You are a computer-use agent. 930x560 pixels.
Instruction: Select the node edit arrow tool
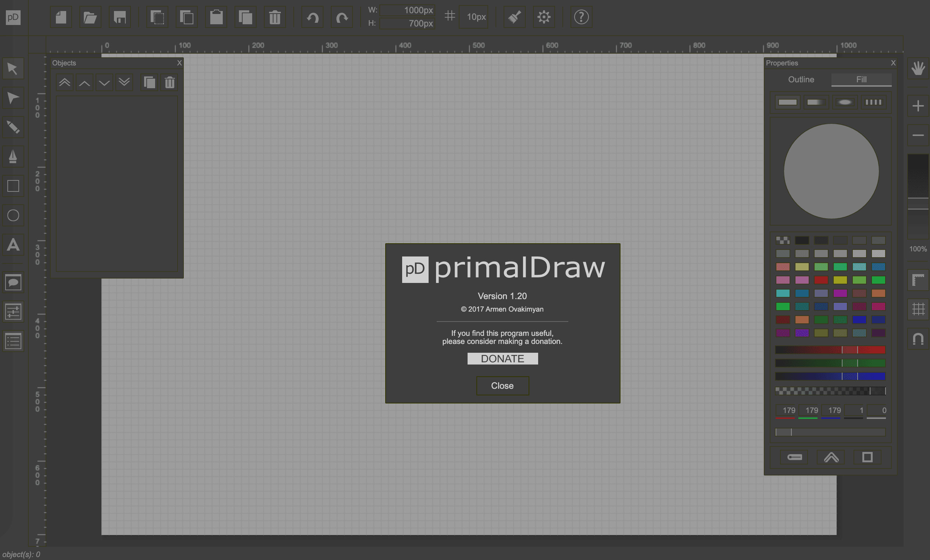13,98
